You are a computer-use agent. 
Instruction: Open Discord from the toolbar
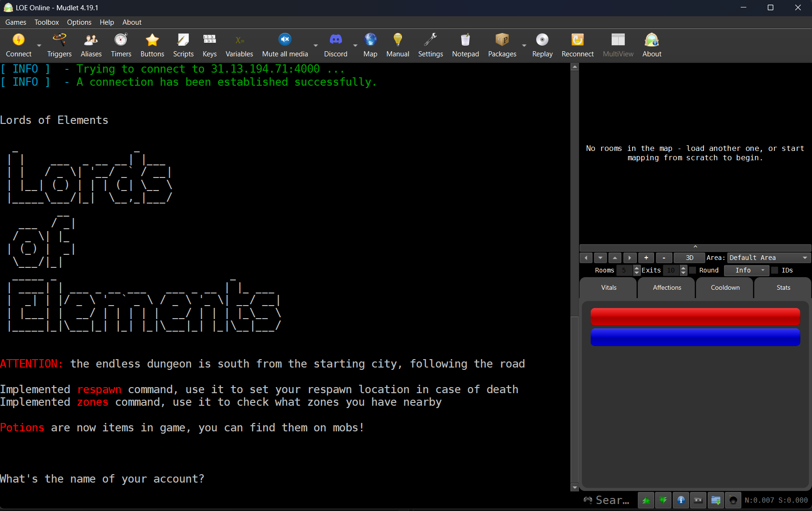pos(335,46)
